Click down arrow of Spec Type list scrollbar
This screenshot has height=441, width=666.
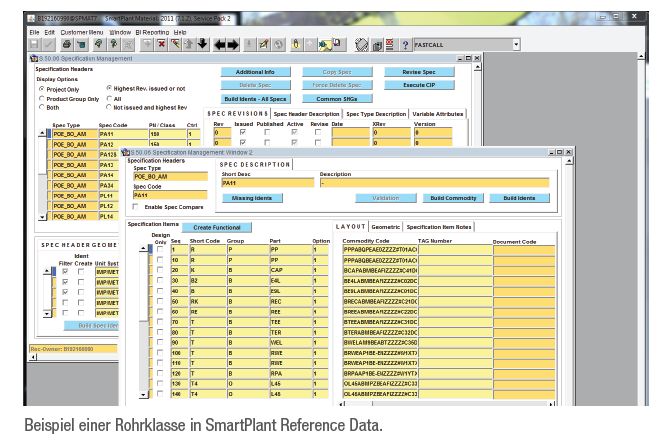pos(42,217)
